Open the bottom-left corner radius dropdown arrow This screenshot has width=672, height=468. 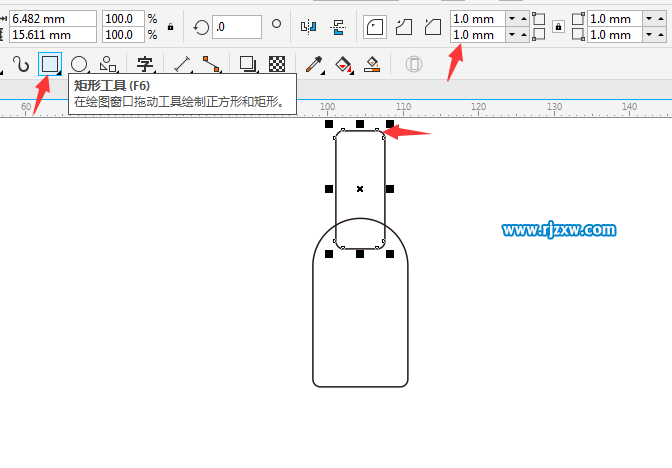(x=512, y=34)
